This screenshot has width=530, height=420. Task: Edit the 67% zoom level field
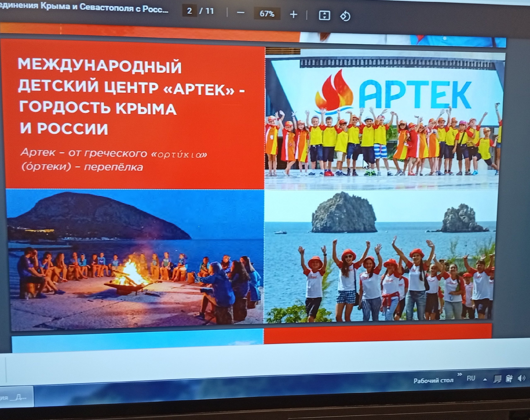[267, 13]
